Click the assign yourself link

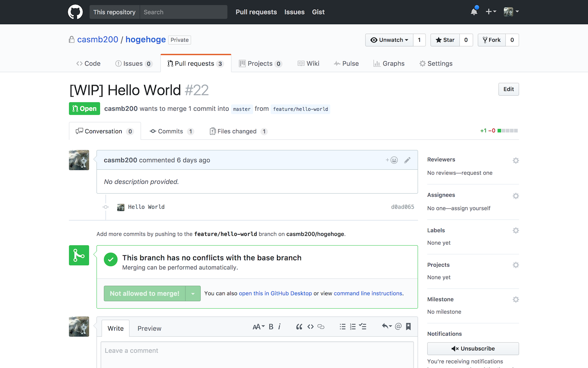pos(470,208)
